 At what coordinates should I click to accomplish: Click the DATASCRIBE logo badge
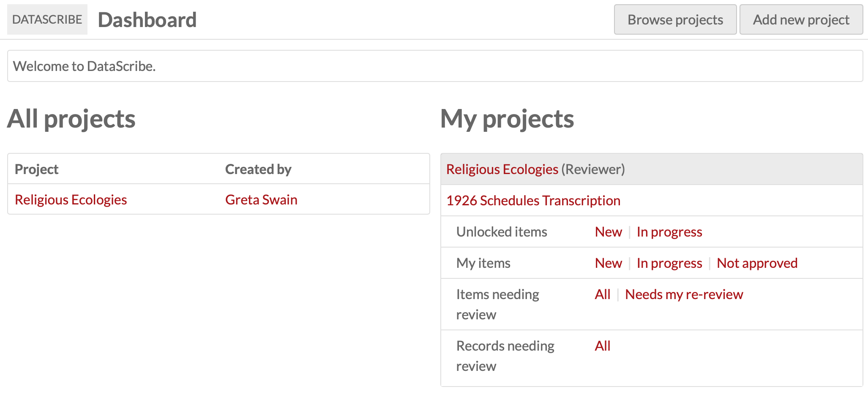point(47,19)
